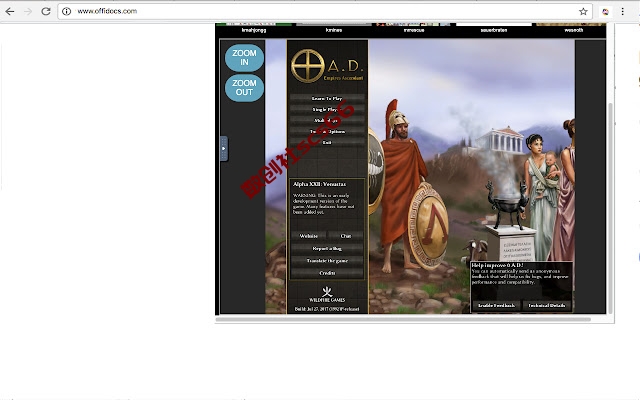Click Report a Bug button

click(x=327, y=248)
